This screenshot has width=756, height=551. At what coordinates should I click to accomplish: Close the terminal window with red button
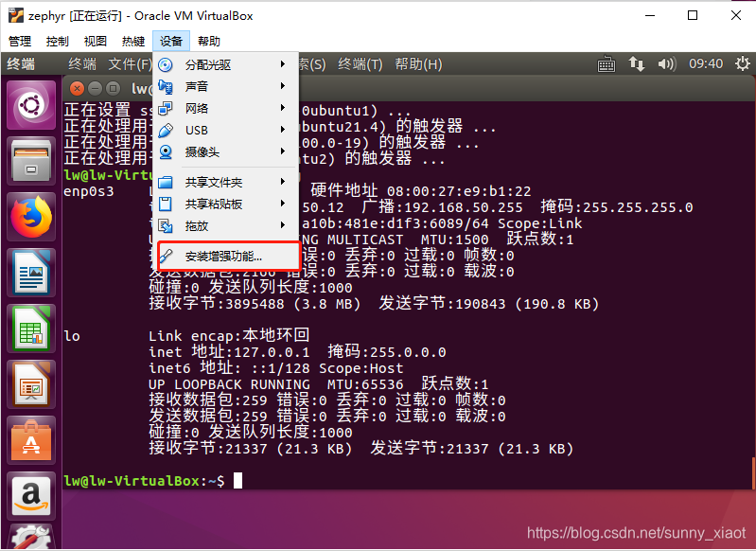point(77,88)
